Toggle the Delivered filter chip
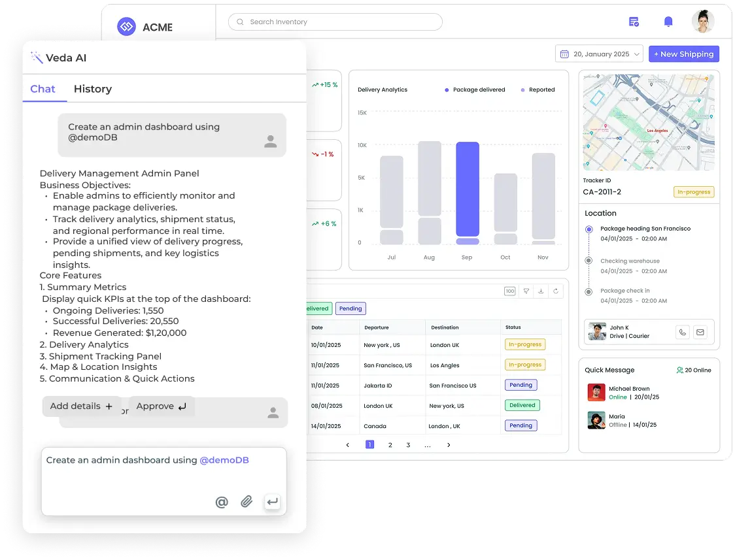This screenshot has height=560, width=735. 319,308
